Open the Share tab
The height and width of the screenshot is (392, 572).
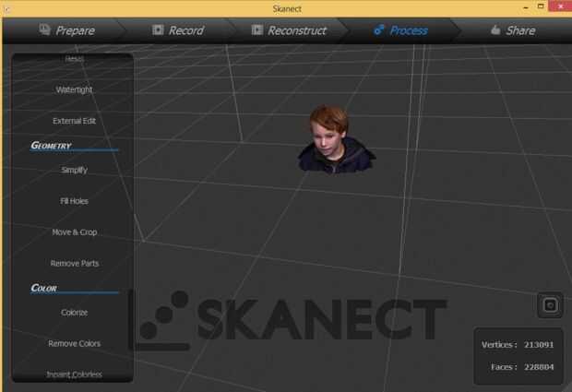click(513, 30)
